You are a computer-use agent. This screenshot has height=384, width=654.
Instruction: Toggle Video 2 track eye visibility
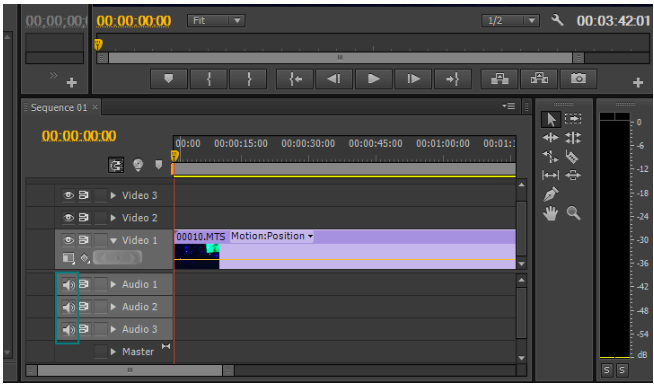68,218
